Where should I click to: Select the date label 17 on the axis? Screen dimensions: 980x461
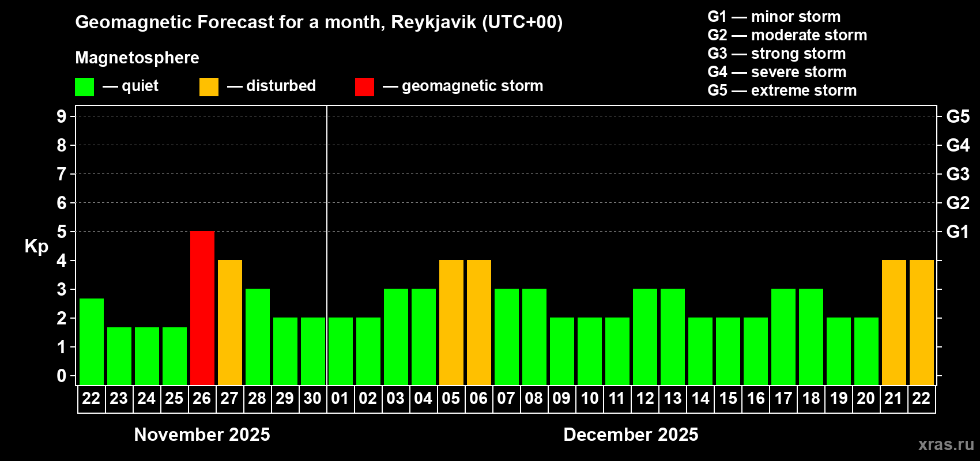tap(783, 399)
